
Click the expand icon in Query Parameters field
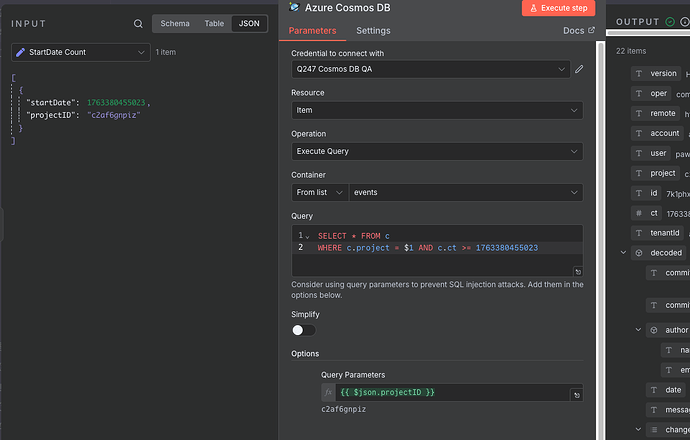[x=576, y=395]
